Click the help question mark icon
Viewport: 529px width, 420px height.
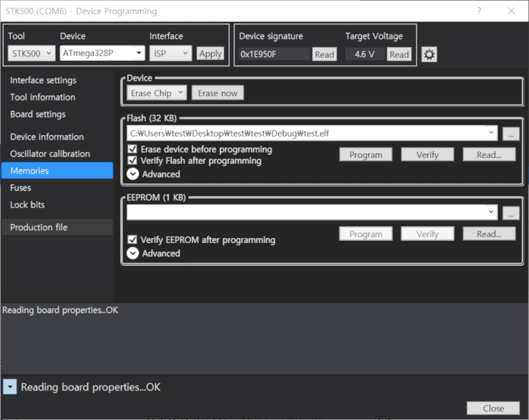[x=479, y=11]
